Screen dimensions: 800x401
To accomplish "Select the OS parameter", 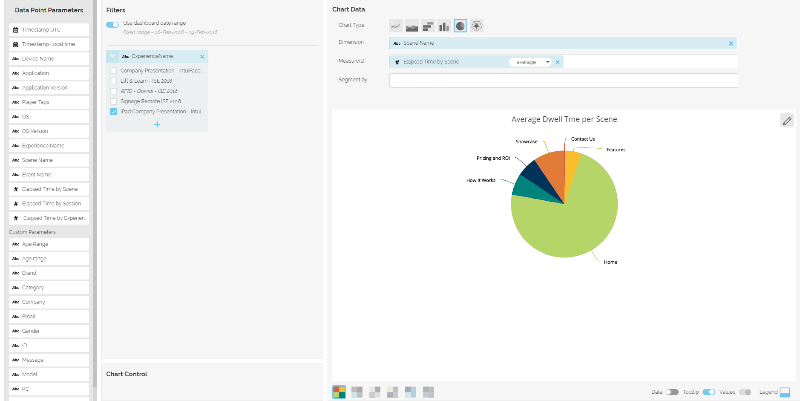I will (49, 117).
